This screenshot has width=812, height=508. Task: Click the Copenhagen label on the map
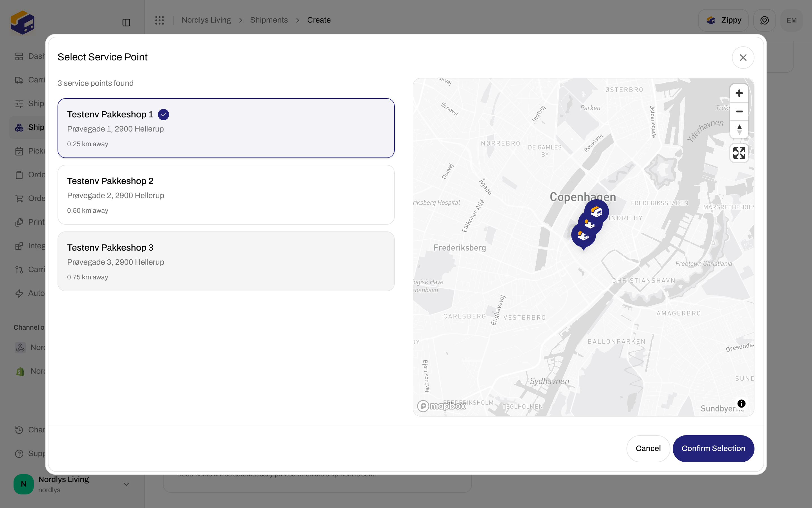582,197
